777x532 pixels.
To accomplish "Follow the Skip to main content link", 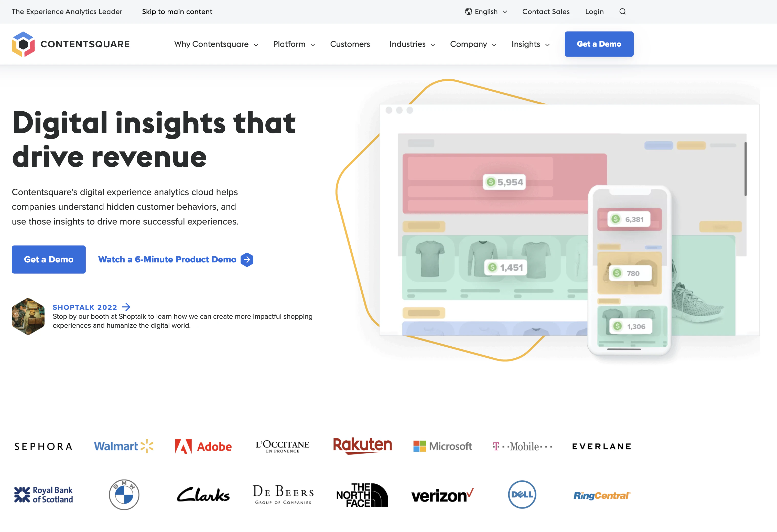I will pyautogui.click(x=177, y=12).
